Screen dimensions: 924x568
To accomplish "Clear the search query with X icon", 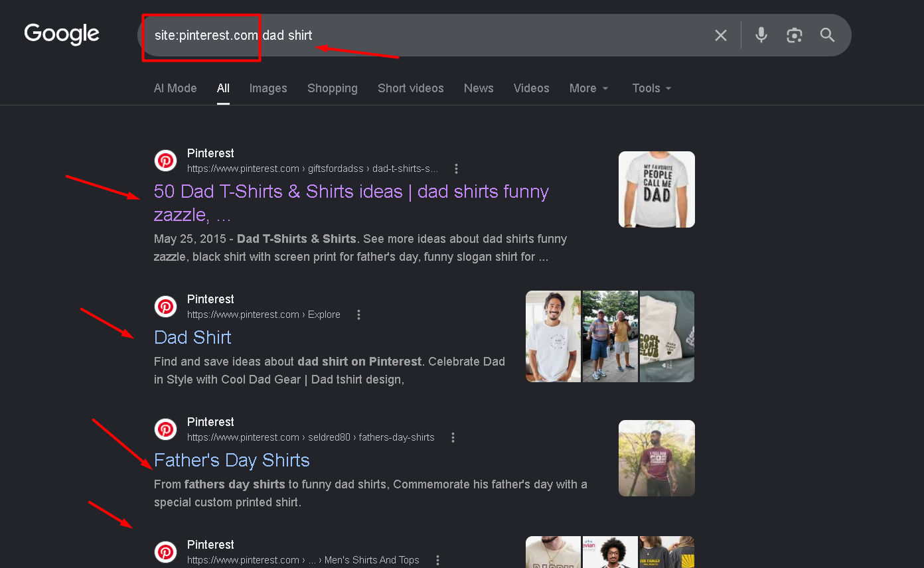I will tap(721, 35).
